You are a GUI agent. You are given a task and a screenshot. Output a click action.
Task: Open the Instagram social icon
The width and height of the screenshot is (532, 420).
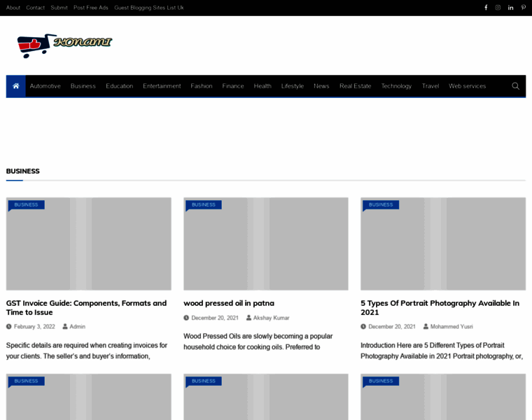[498, 8]
